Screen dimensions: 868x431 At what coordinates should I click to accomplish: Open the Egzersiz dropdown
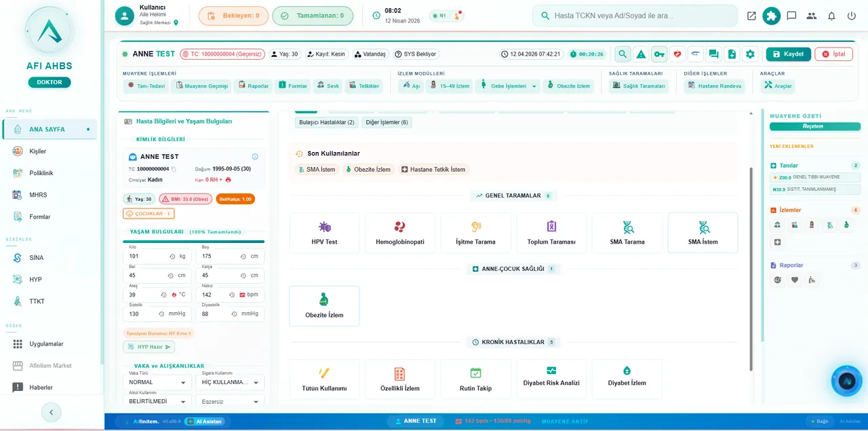231,402
